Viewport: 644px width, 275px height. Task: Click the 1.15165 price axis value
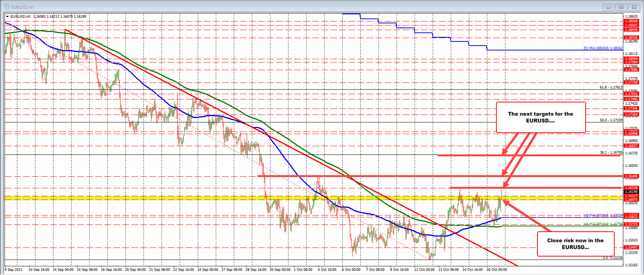tap(632, 265)
